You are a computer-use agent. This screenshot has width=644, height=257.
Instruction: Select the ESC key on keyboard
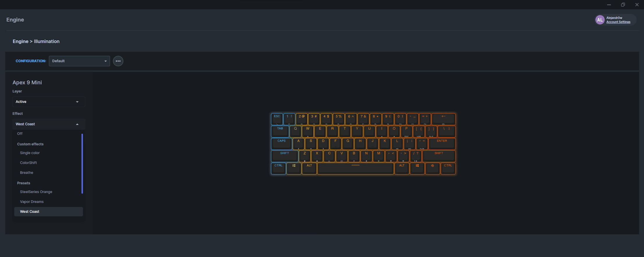(x=277, y=119)
